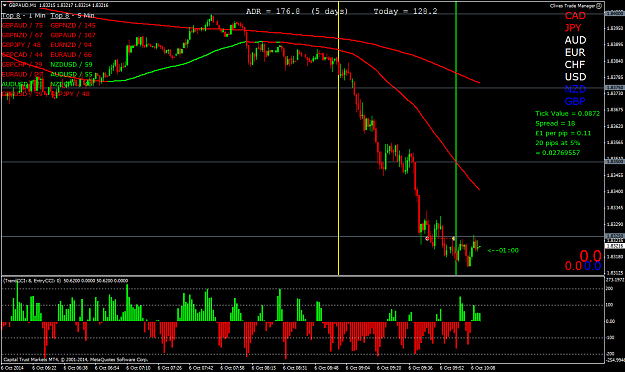Click the white AUD currency label
Image resolution: width=625 pixels, height=372 pixels.
click(575, 40)
